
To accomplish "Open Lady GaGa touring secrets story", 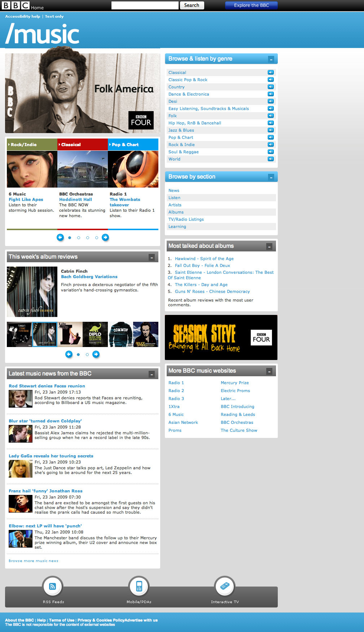I will 51,456.
